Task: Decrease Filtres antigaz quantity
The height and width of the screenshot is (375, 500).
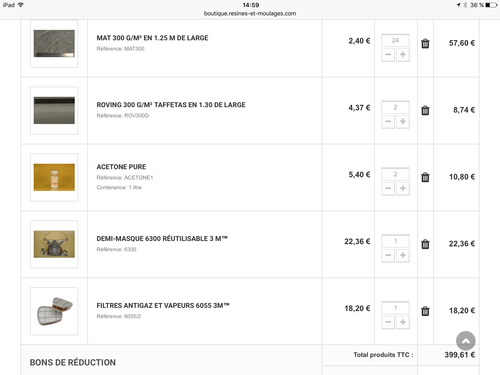Action: [x=388, y=322]
